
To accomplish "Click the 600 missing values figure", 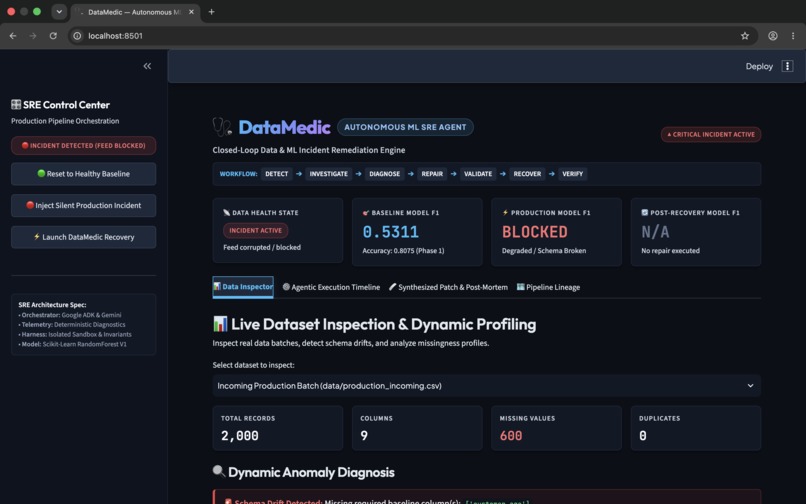I will pyautogui.click(x=511, y=436).
